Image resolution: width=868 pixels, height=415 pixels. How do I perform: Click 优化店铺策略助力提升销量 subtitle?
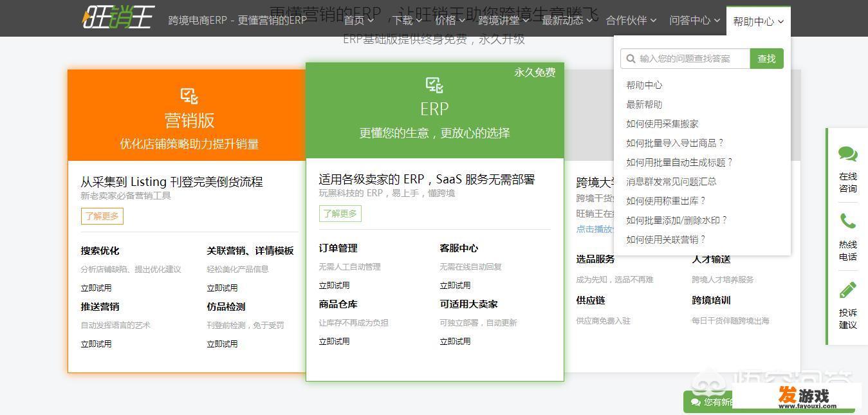point(189,144)
